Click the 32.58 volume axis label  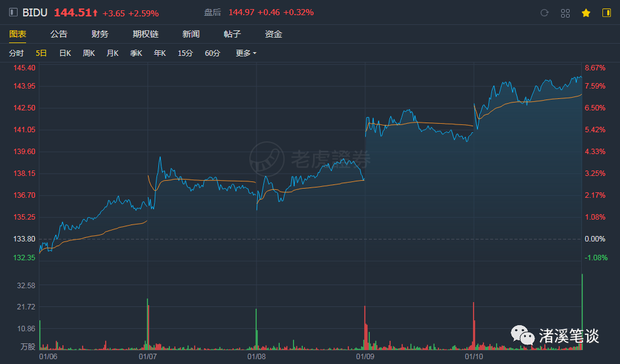click(x=26, y=285)
